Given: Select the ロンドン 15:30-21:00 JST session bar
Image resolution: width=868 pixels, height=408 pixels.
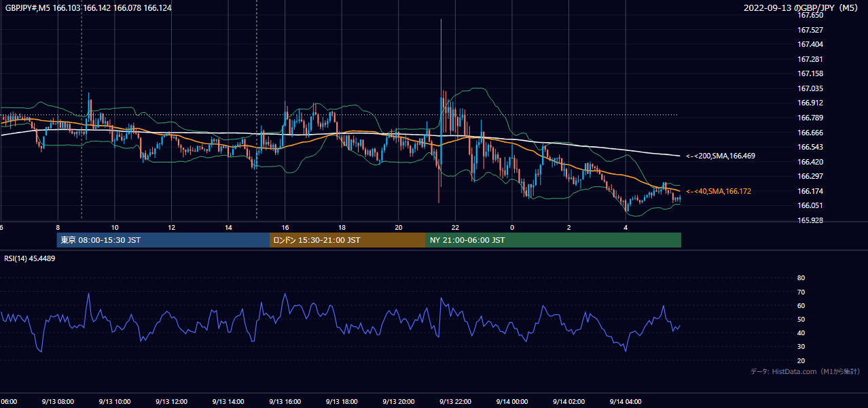Looking at the screenshot, I should (x=348, y=240).
